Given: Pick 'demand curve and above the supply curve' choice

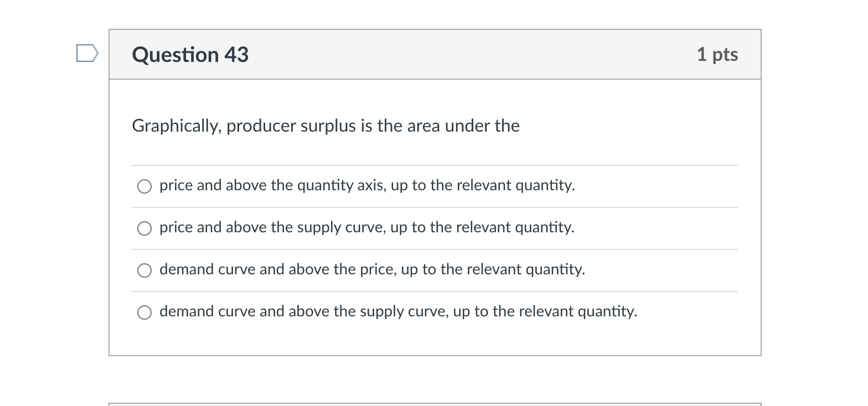Looking at the screenshot, I should click(144, 313).
